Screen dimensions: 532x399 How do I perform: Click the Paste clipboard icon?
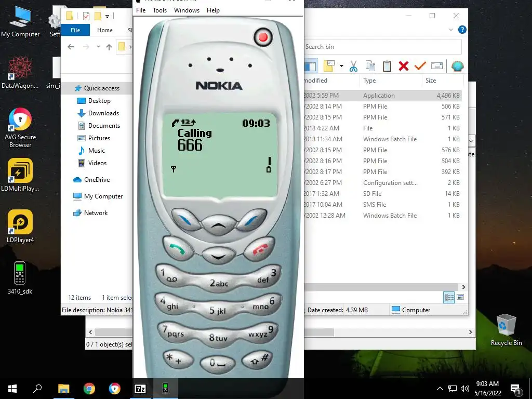click(387, 66)
